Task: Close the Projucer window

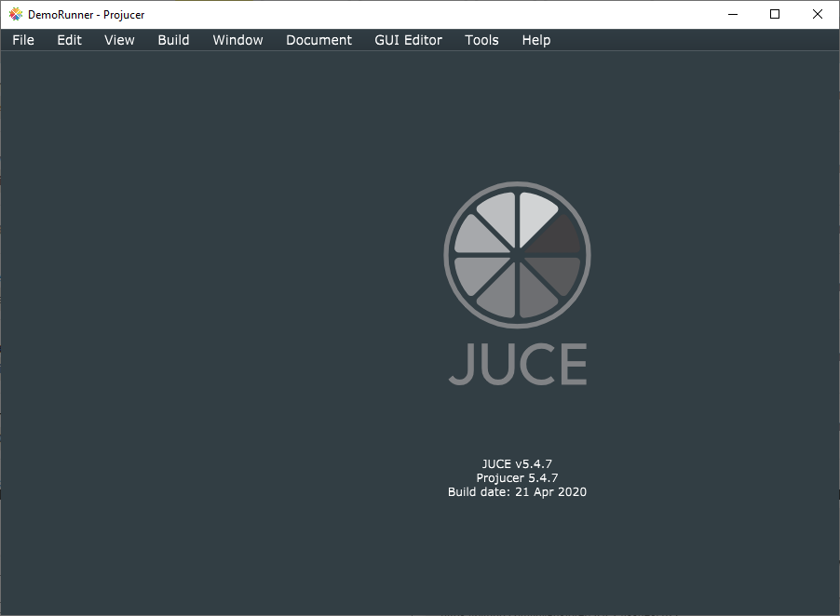Action: point(817,15)
